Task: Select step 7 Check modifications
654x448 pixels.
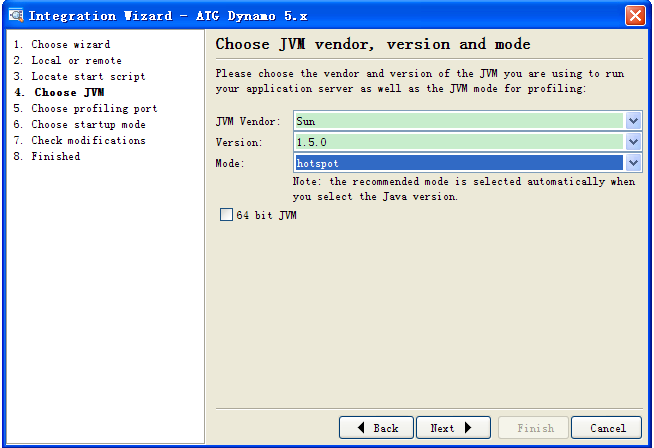Action: 79,140
